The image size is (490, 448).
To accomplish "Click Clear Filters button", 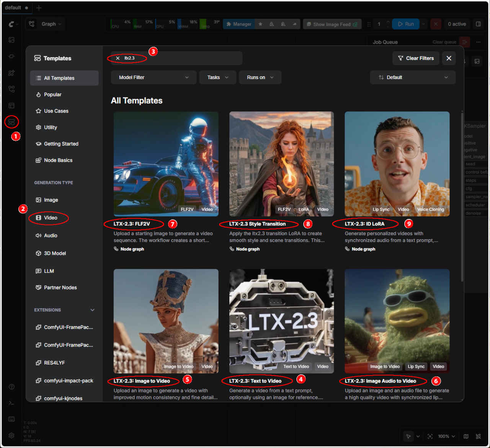I will click(x=416, y=58).
